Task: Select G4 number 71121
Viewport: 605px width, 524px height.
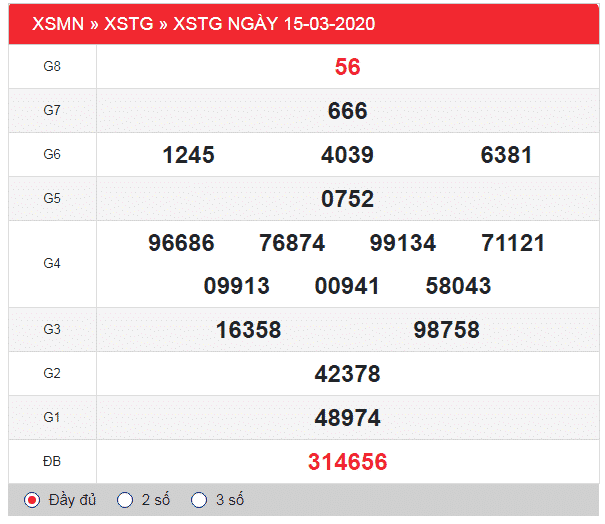Action: click(512, 243)
